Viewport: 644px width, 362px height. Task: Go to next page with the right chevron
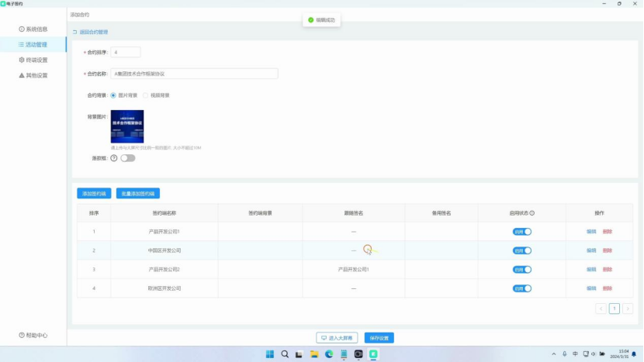click(x=627, y=309)
